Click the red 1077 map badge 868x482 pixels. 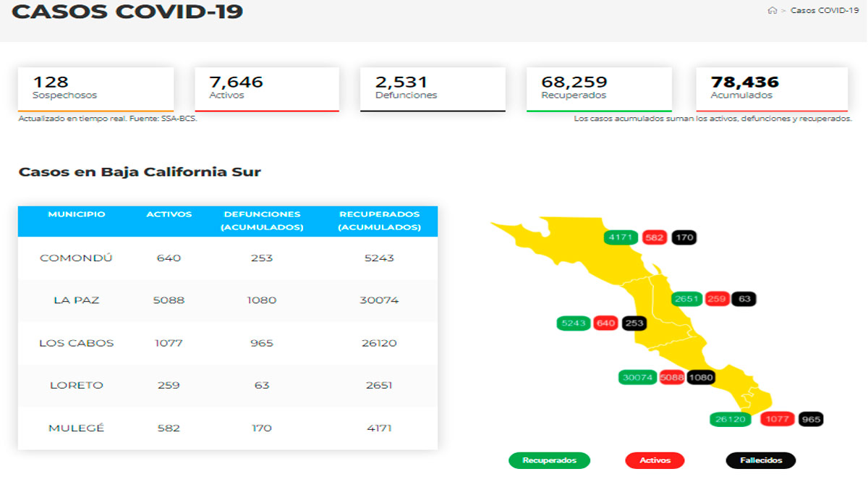tap(778, 419)
